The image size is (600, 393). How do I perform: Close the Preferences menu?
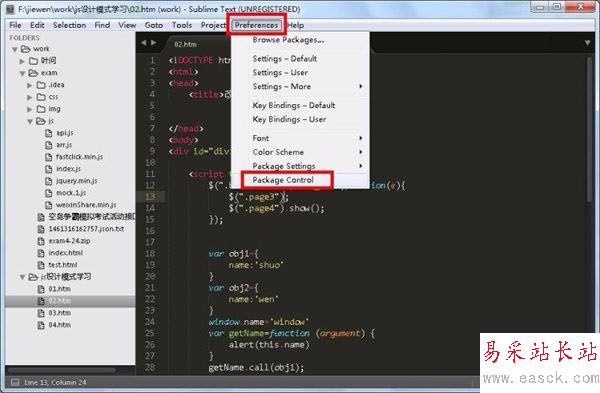256,25
